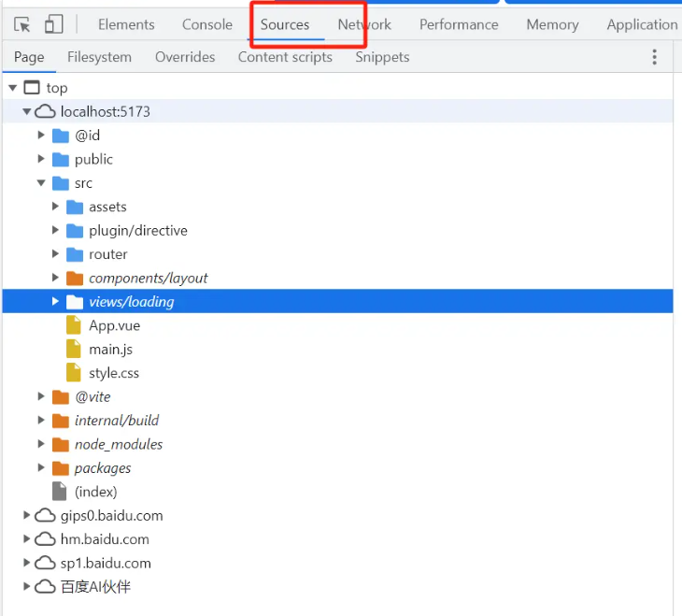
Task: Open the main.js file label
Action: (x=110, y=350)
